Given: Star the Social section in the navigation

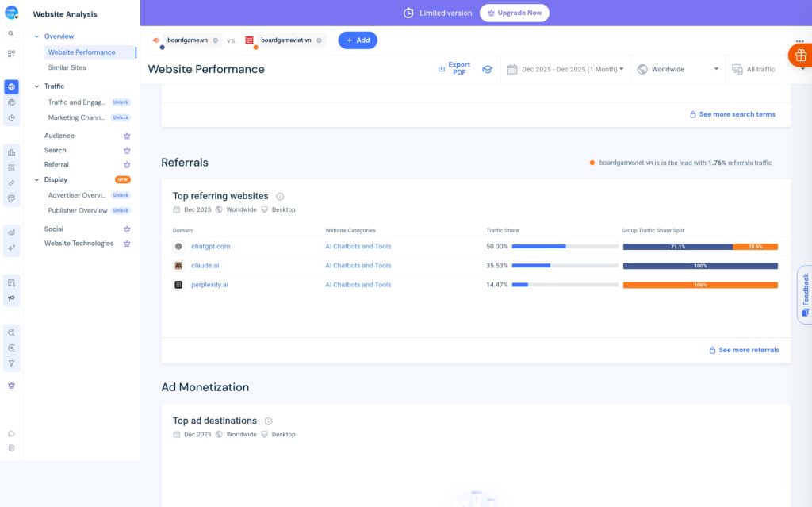Looking at the screenshot, I should tap(127, 229).
